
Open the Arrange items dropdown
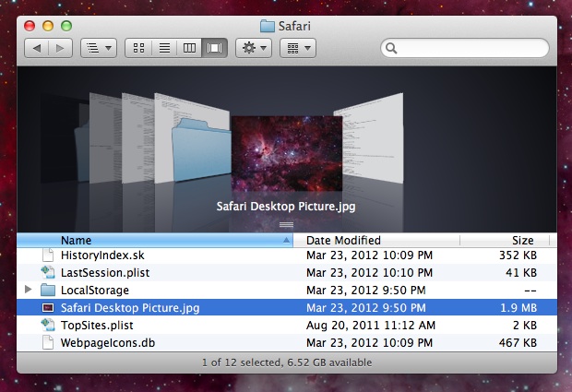pyautogui.click(x=298, y=48)
